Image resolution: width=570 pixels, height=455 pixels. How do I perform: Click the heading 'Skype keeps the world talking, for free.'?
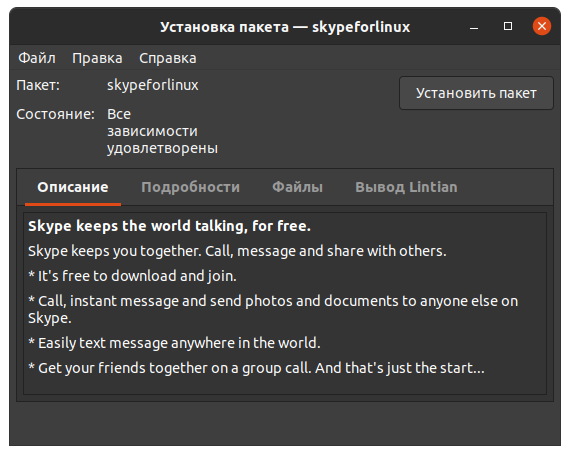[169, 226]
